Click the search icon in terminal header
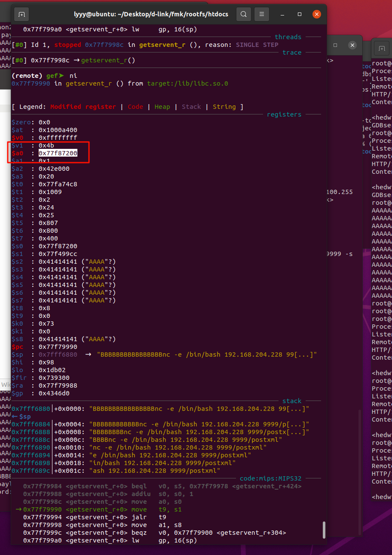This screenshot has width=392, height=555. point(243,14)
